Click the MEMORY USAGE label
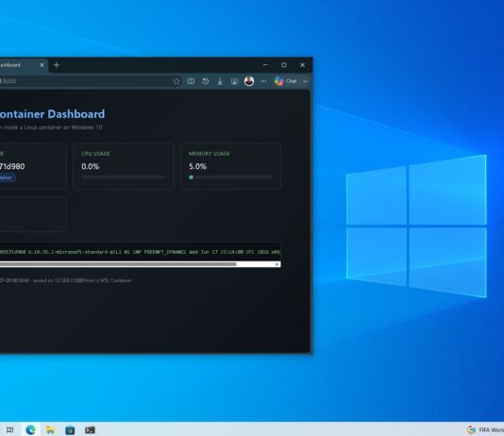The height and width of the screenshot is (436, 504). 210,154
